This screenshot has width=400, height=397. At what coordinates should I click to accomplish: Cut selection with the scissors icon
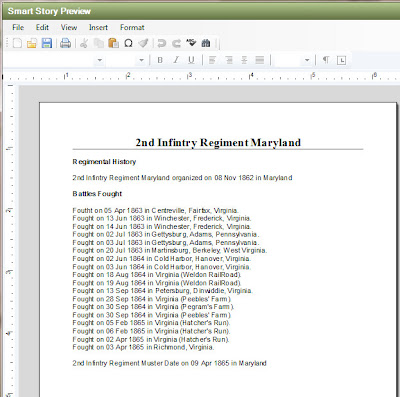pos(84,43)
